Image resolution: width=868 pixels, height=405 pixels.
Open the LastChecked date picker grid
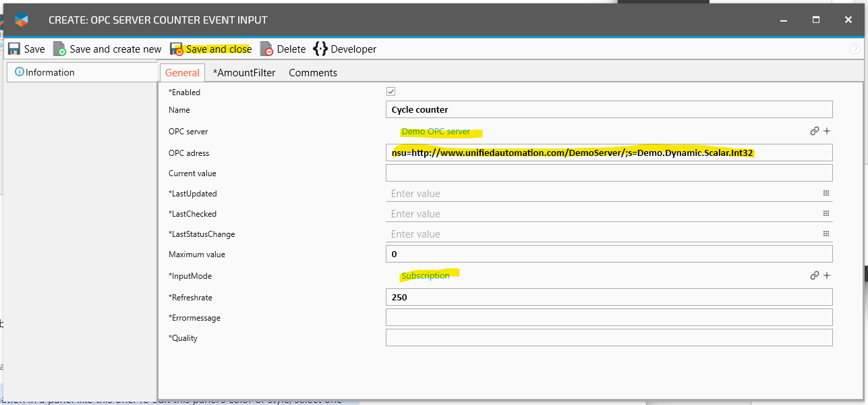coord(826,214)
